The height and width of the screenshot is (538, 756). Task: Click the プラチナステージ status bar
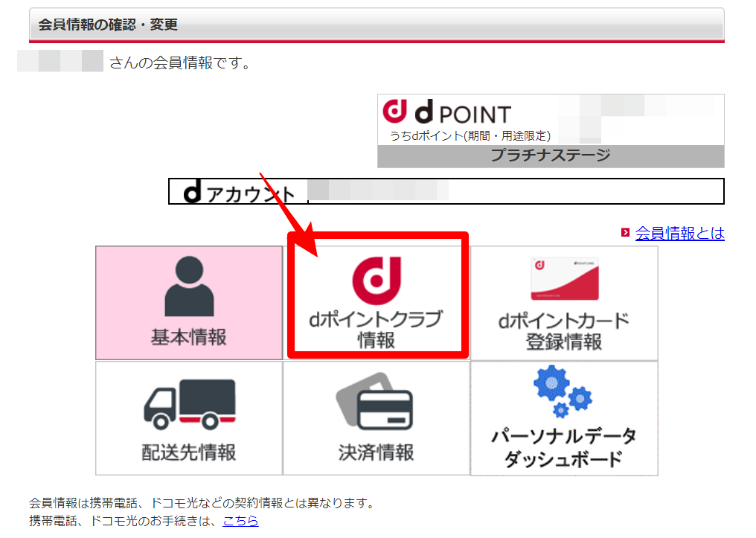pyautogui.click(x=551, y=156)
